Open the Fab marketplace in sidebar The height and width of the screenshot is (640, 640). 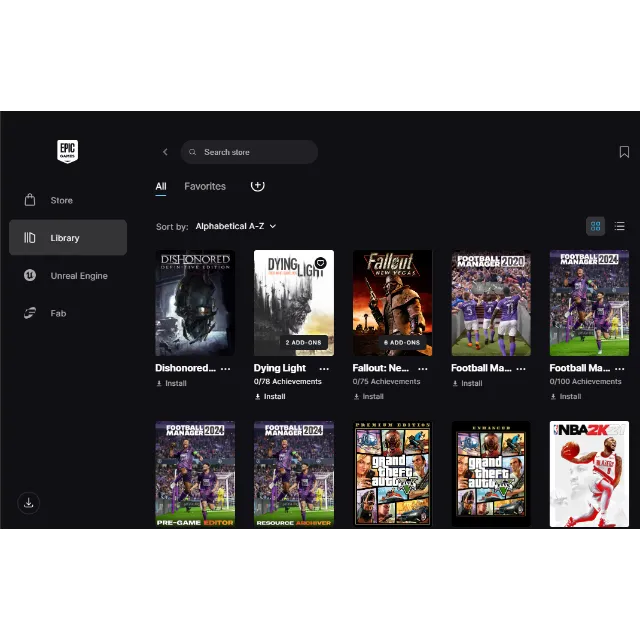click(58, 313)
